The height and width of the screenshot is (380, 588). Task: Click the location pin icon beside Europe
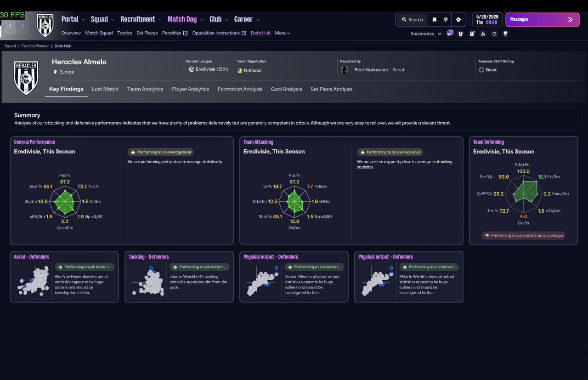[56, 72]
